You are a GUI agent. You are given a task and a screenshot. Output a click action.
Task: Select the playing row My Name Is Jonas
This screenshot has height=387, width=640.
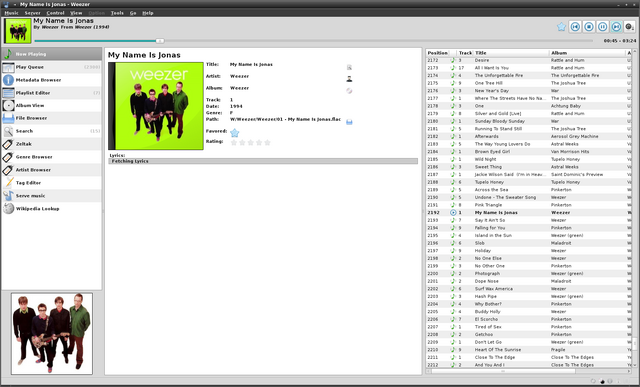[529, 213]
